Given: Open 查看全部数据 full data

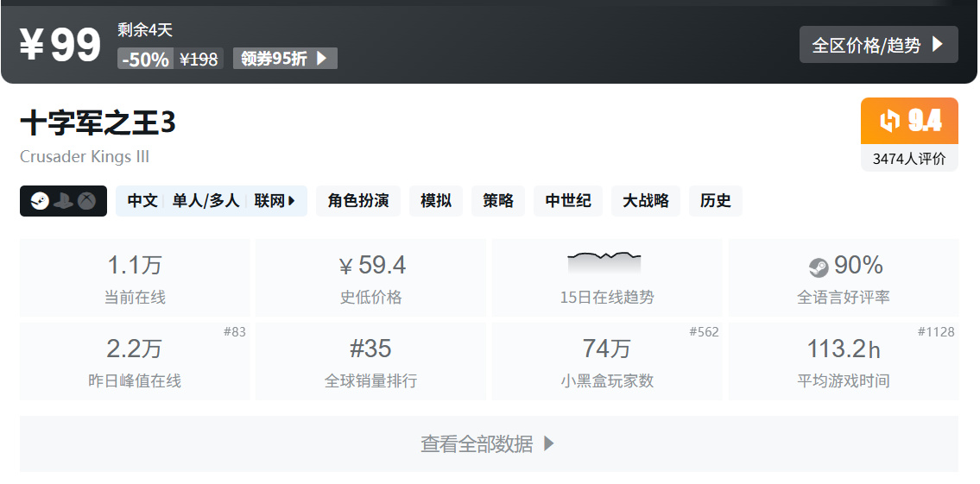Looking at the screenshot, I should point(489,444).
